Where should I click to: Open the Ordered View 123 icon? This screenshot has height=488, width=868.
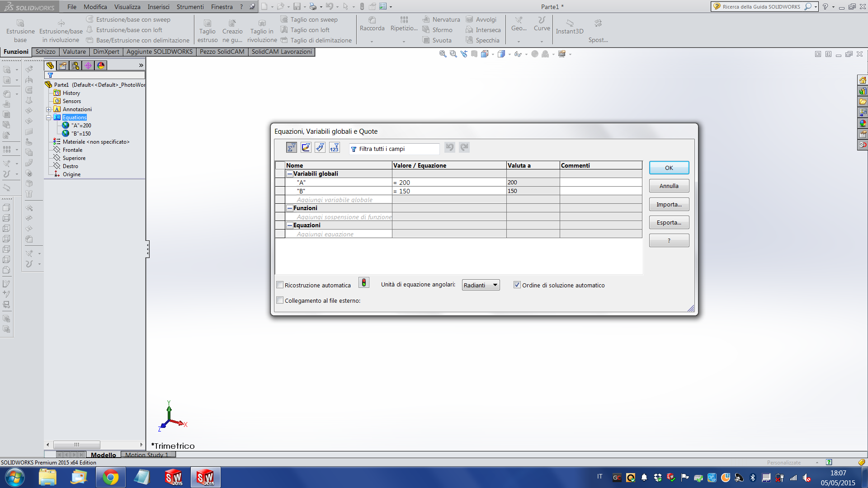pos(335,148)
